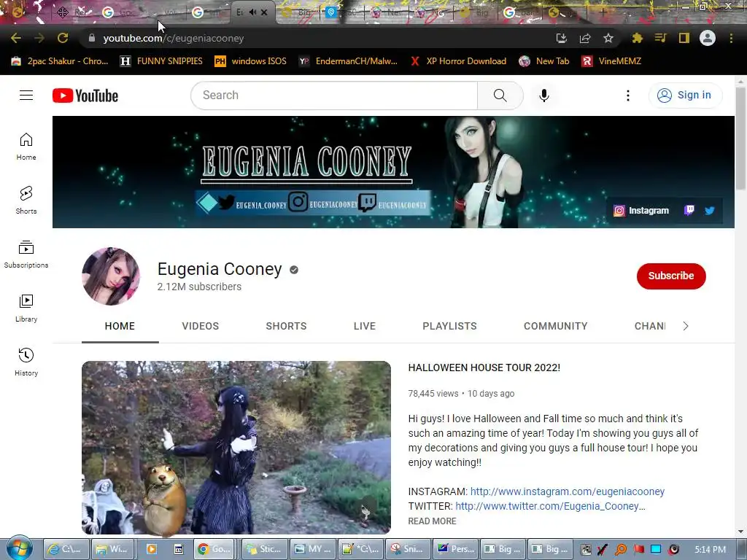Screen dimensions: 747x560
Task: Click the install app icon in address bar
Action: tap(562, 38)
